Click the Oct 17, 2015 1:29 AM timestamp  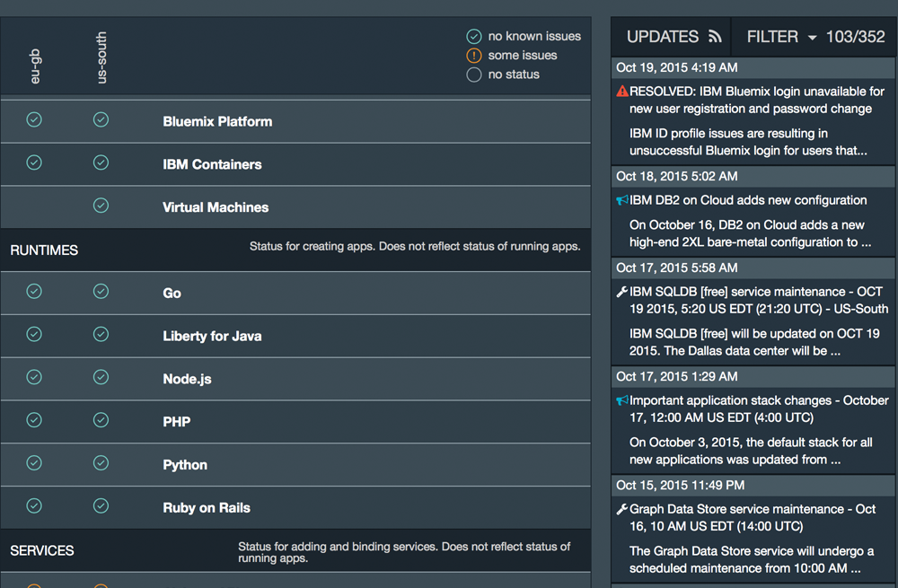point(677,377)
